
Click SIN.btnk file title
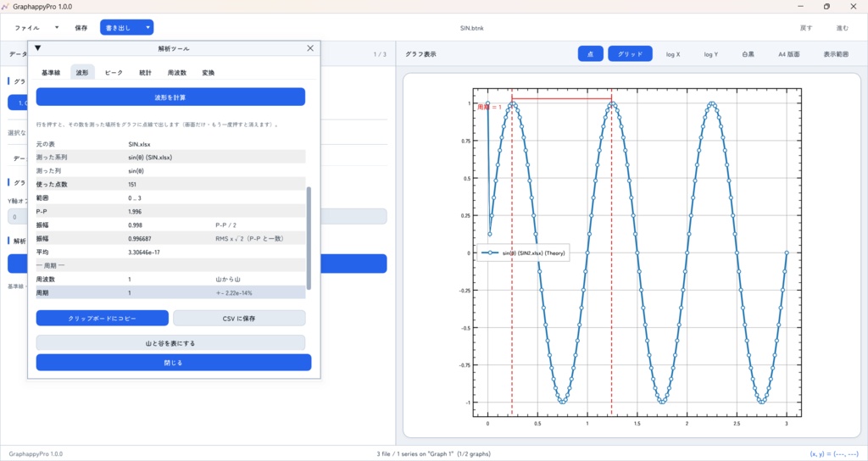[471, 28]
